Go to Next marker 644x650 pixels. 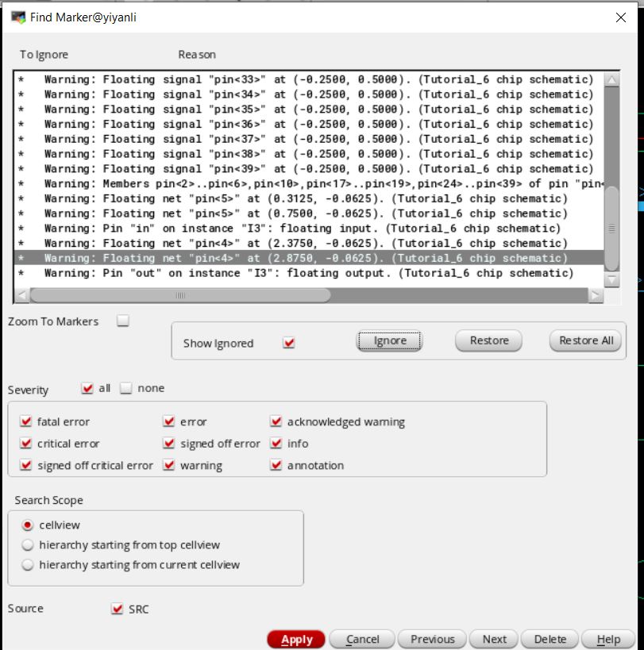pyautogui.click(x=494, y=639)
